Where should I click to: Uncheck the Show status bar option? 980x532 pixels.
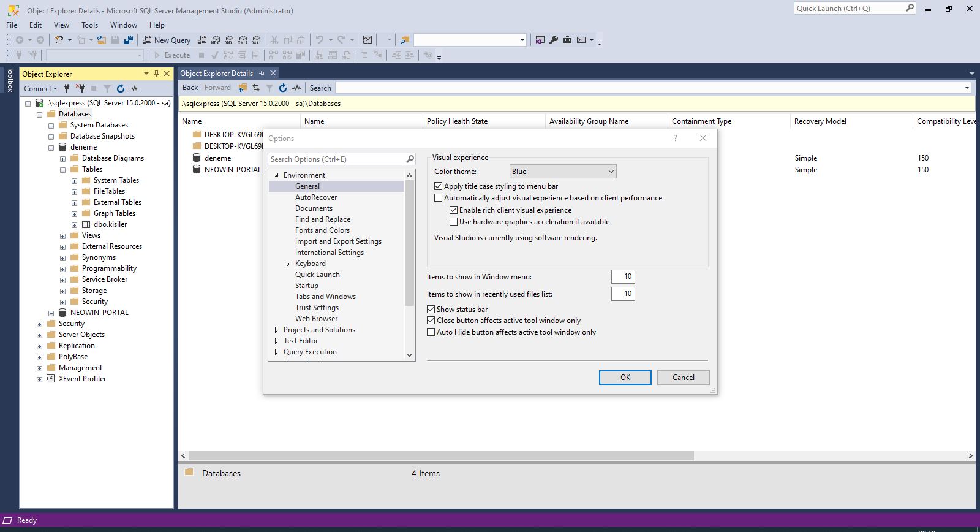tap(431, 310)
